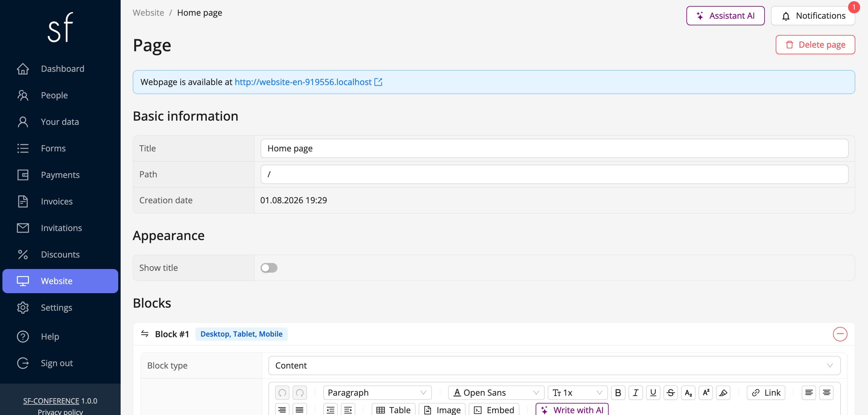Open the Paragraph style dropdown
Image resolution: width=868 pixels, height=415 pixels.
377,392
